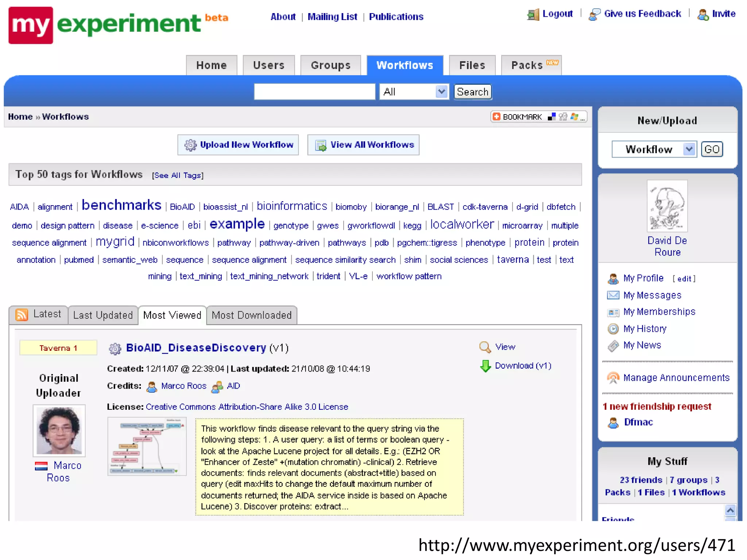The height and width of the screenshot is (560, 747).
Task: Click the My Stuff scrollbar up arrow
Action: (730, 510)
